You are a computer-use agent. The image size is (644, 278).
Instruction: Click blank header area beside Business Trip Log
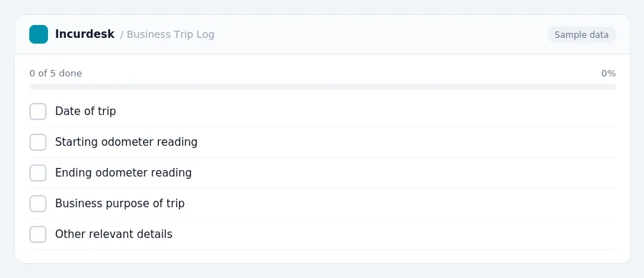click(380, 34)
